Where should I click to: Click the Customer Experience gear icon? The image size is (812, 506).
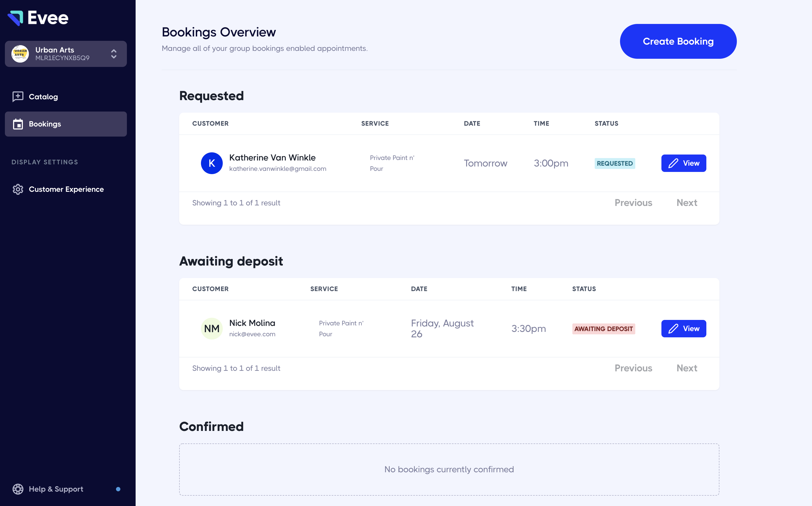point(18,189)
